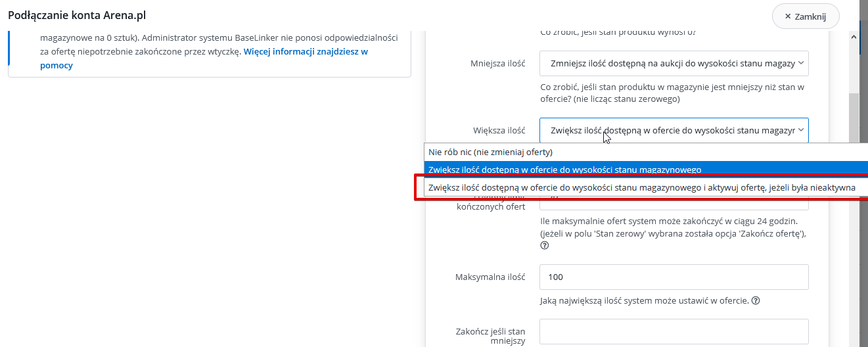Pick option ending with 'aktywuj ofertę, jeżeli była nieaktywna'
The width and height of the screenshot is (868, 347).
pyautogui.click(x=642, y=187)
